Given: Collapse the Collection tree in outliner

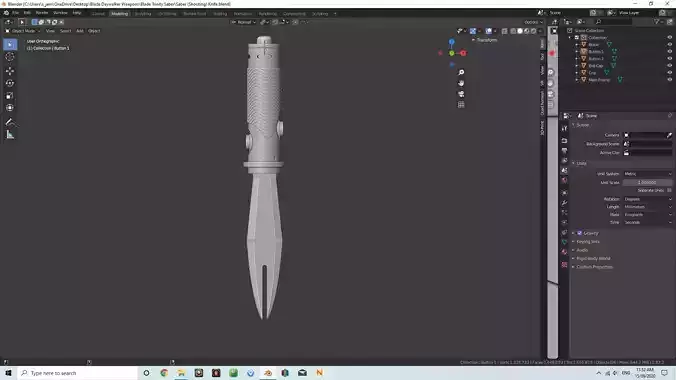Looking at the screenshot, I should 570,38.
